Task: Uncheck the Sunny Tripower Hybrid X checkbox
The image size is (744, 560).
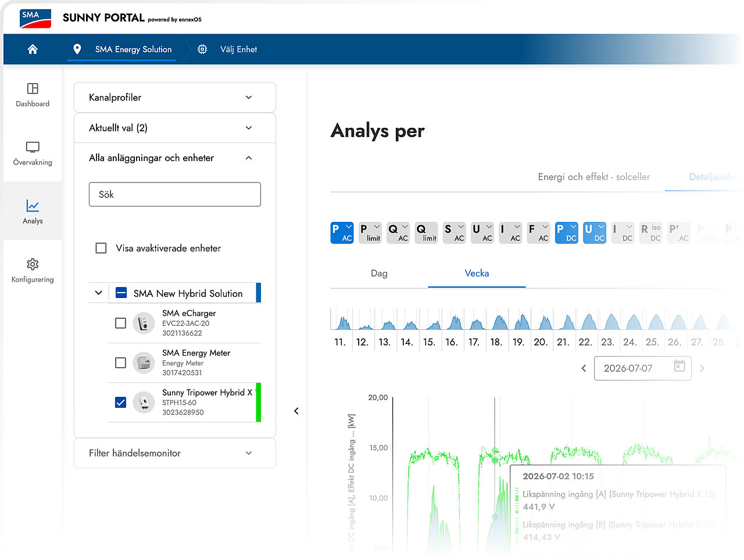Action: pyautogui.click(x=120, y=402)
